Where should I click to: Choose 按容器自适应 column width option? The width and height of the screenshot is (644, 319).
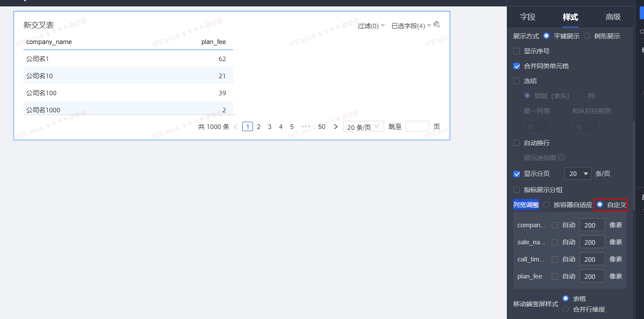547,205
